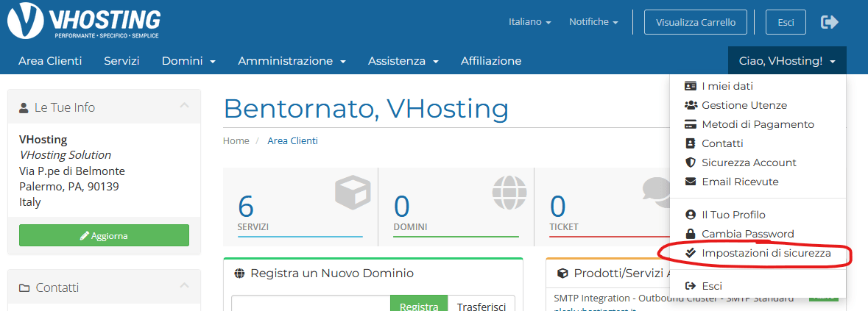
Task: Click the SMTP Integration service row
Action: [674, 299]
